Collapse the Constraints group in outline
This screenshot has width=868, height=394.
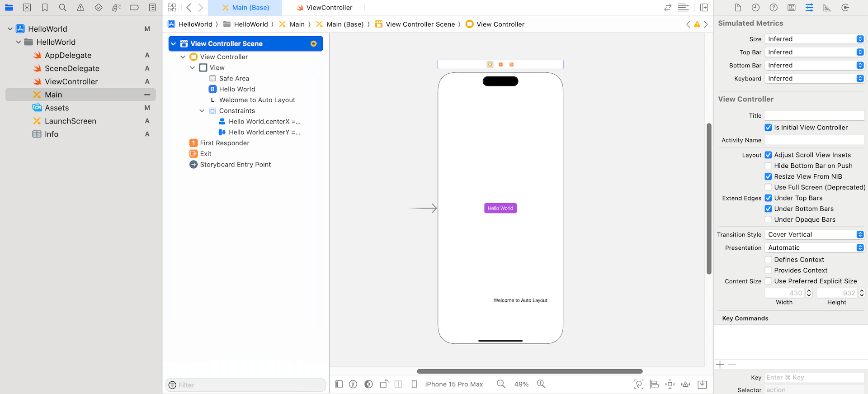(202, 111)
